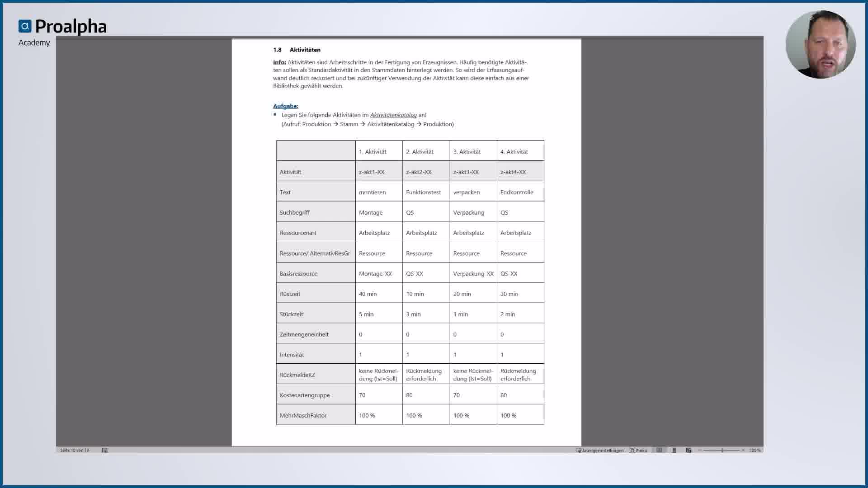Click the zoom in plus button
The width and height of the screenshot is (868, 488).
(x=743, y=450)
